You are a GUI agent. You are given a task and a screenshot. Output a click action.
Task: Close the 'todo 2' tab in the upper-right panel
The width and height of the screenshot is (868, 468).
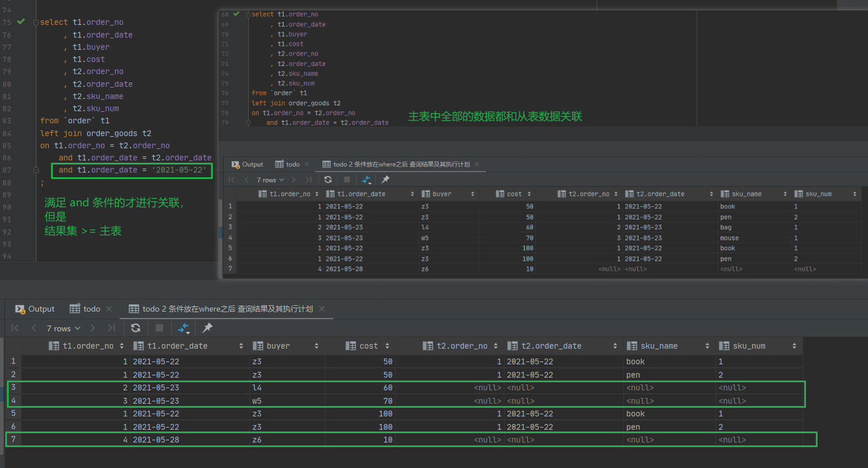click(477, 164)
